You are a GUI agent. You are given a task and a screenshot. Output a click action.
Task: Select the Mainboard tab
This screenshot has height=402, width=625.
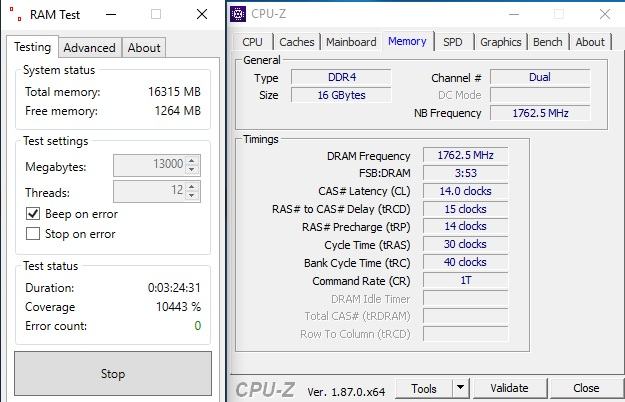click(x=351, y=42)
